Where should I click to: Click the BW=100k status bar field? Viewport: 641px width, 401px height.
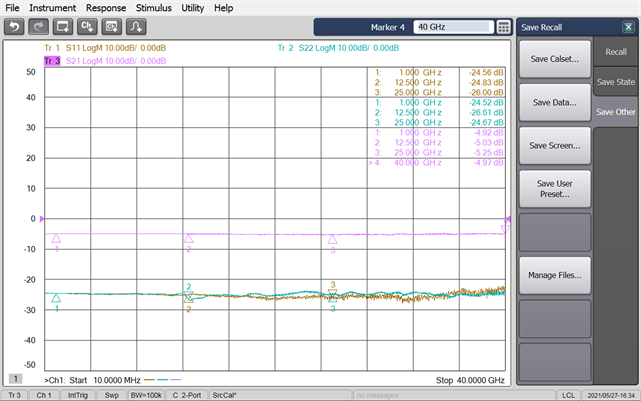[146, 395]
